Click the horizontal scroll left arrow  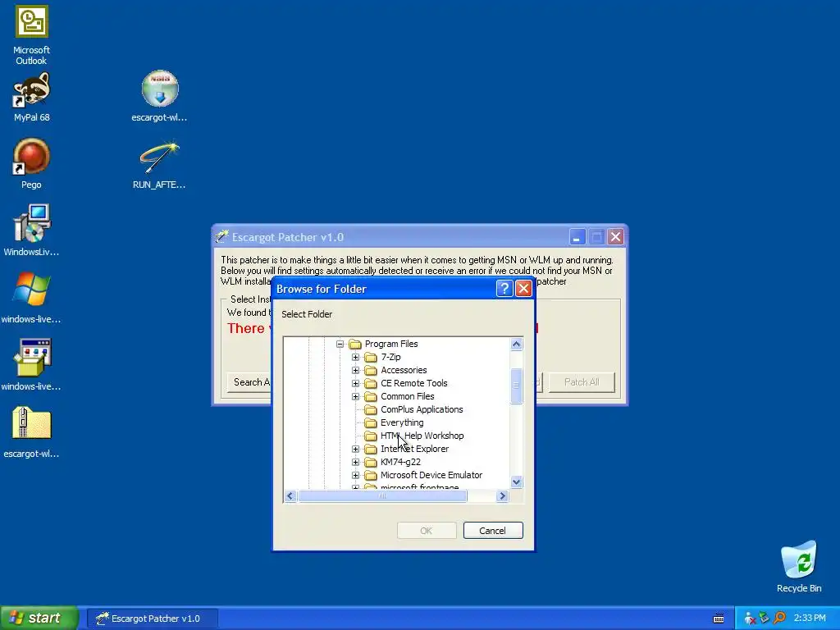[290, 496]
